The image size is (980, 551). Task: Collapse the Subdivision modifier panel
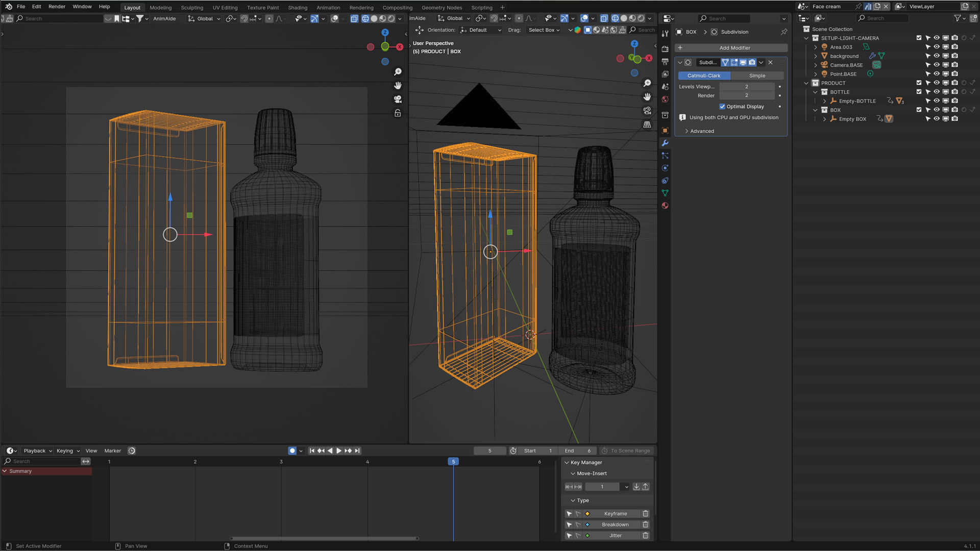pyautogui.click(x=680, y=62)
